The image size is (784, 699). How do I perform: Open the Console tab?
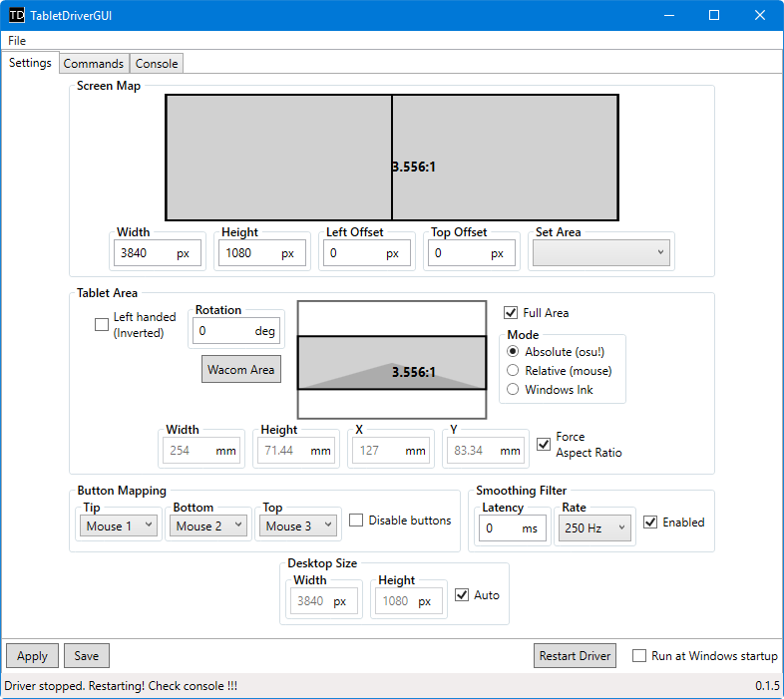(x=157, y=64)
